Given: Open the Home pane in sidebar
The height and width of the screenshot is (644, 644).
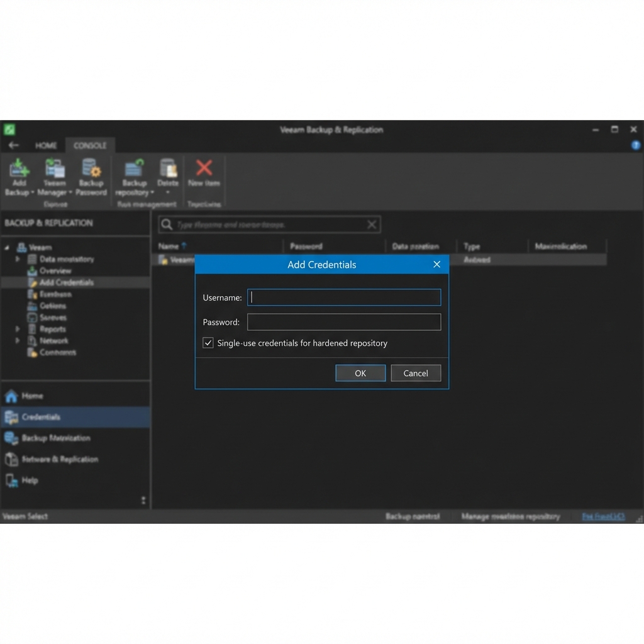Looking at the screenshot, I should [x=31, y=396].
